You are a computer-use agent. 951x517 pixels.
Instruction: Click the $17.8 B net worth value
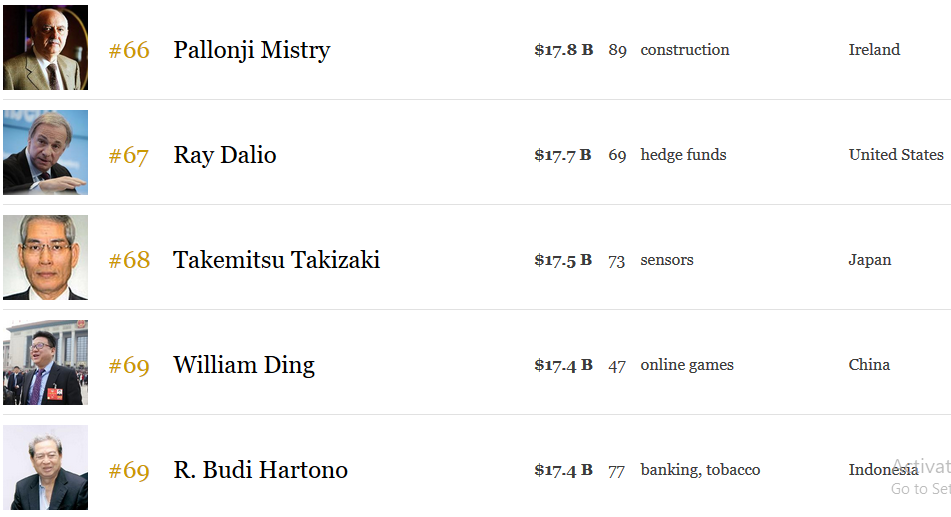point(563,50)
